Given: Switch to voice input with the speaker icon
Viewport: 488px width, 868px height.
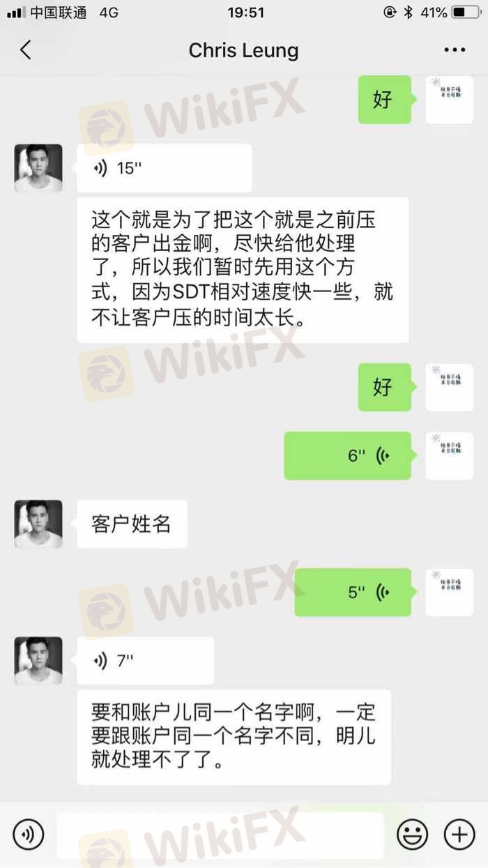Looking at the screenshot, I should pyautogui.click(x=28, y=834).
